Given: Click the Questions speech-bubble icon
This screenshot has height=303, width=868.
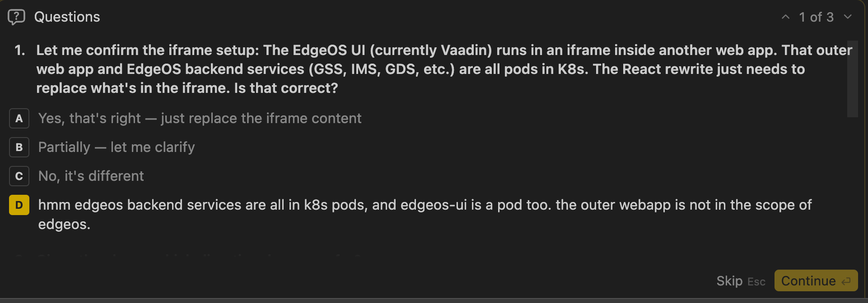Looking at the screenshot, I should click(x=16, y=17).
